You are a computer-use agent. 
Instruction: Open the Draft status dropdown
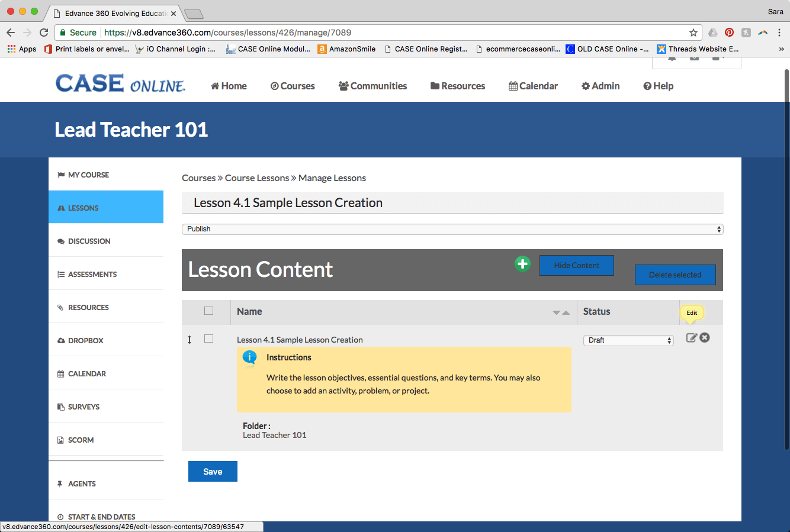(x=628, y=340)
